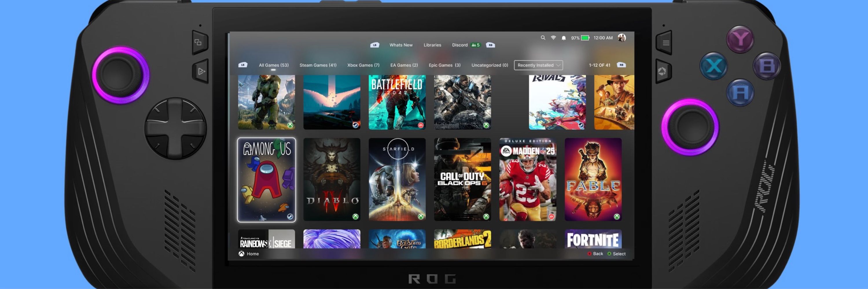Tap the Armoury Crate hardware button

663,71
